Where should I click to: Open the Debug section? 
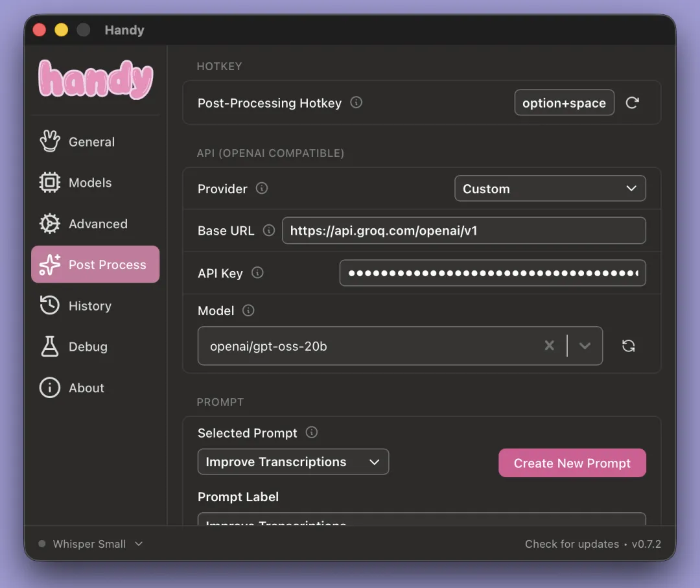95,347
